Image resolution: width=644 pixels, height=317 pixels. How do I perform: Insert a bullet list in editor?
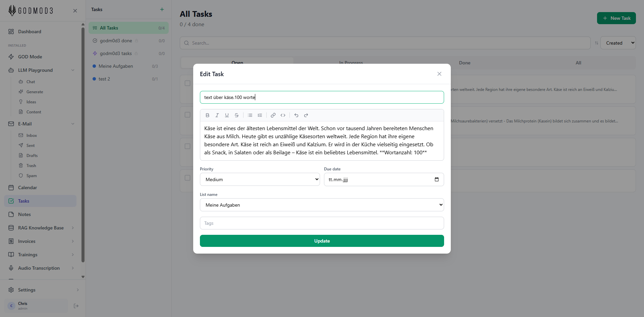[x=250, y=115]
